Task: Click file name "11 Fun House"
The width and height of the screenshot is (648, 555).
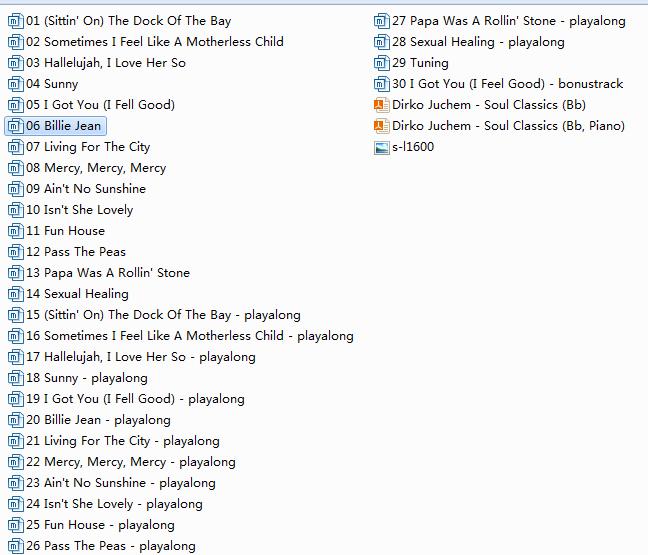Action: [x=65, y=231]
